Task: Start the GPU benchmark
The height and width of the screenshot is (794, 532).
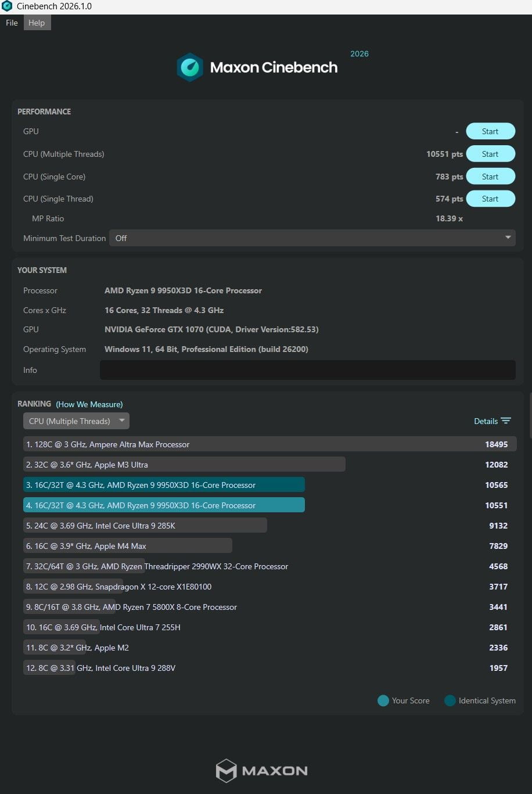Action: coord(490,131)
